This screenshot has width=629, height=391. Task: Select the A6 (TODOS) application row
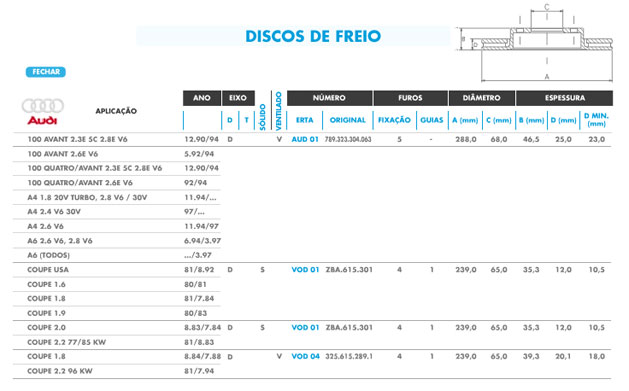pyautogui.click(x=117, y=255)
